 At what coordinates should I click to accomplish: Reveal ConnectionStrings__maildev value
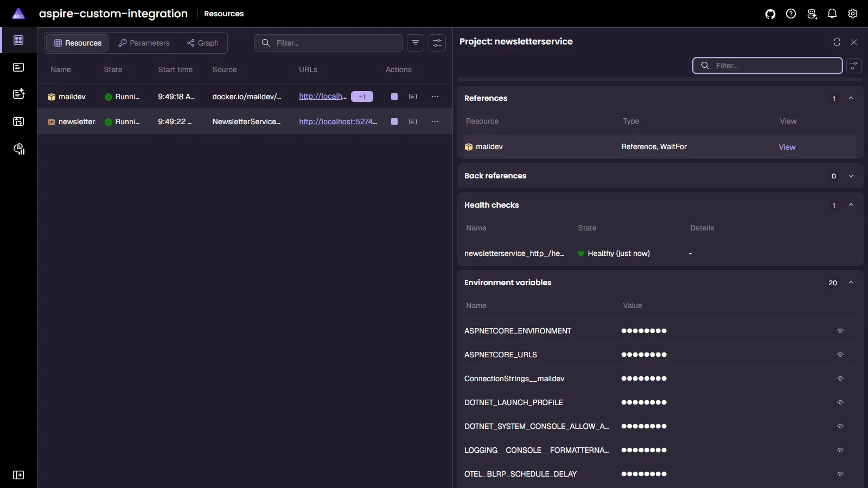[840, 378]
